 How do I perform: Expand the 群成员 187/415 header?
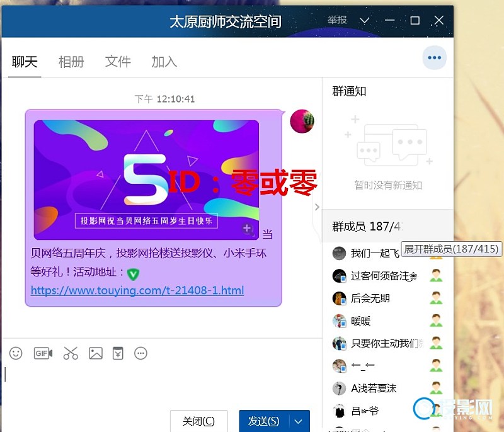pos(387,227)
